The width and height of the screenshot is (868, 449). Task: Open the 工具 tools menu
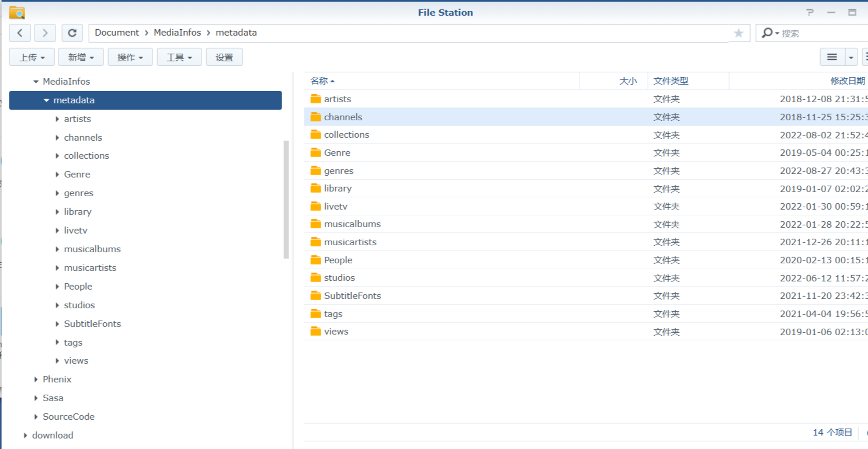point(179,57)
